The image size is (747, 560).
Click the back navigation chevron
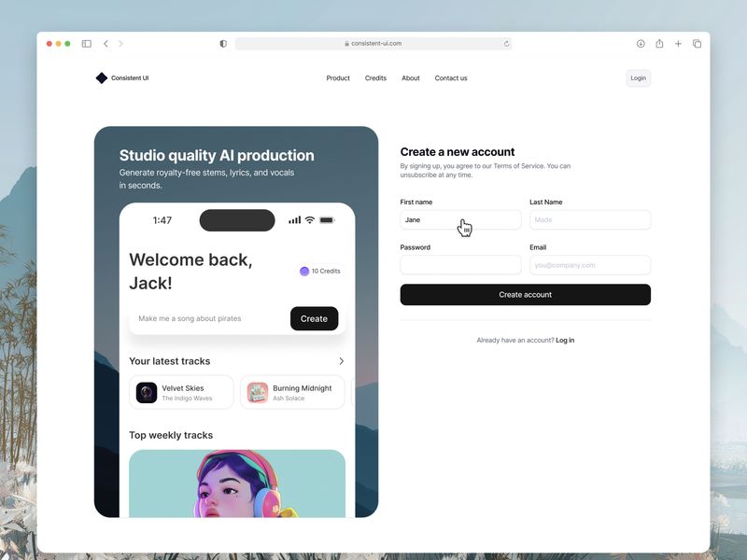[x=106, y=43]
